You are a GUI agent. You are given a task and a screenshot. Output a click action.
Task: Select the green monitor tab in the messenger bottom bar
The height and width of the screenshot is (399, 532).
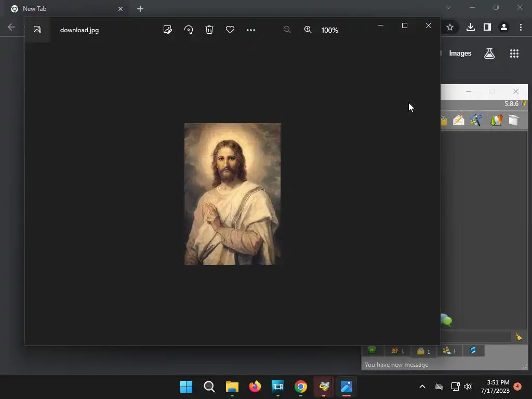pyautogui.click(x=372, y=351)
